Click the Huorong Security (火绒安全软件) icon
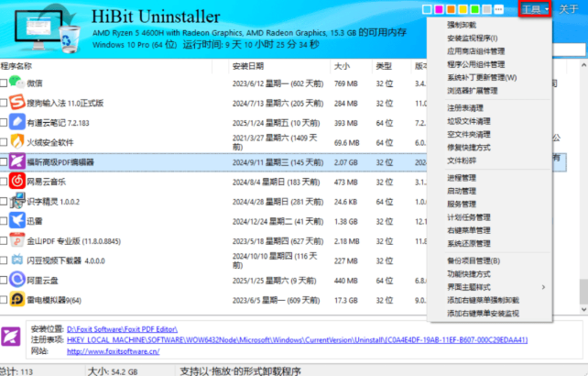Image resolution: width=588 pixels, height=376 pixels. (17, 142)
